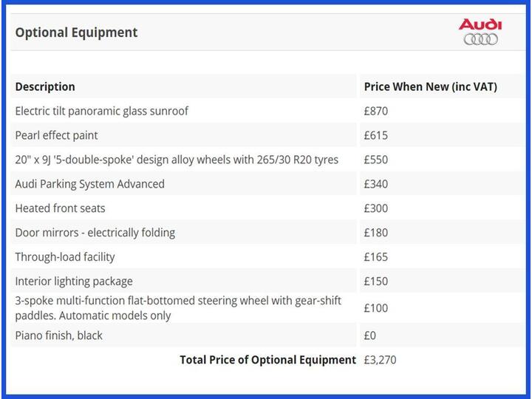Viewport: 532px width, 399px height.
Task: Click the Heated front seats item
Action: 60,208
